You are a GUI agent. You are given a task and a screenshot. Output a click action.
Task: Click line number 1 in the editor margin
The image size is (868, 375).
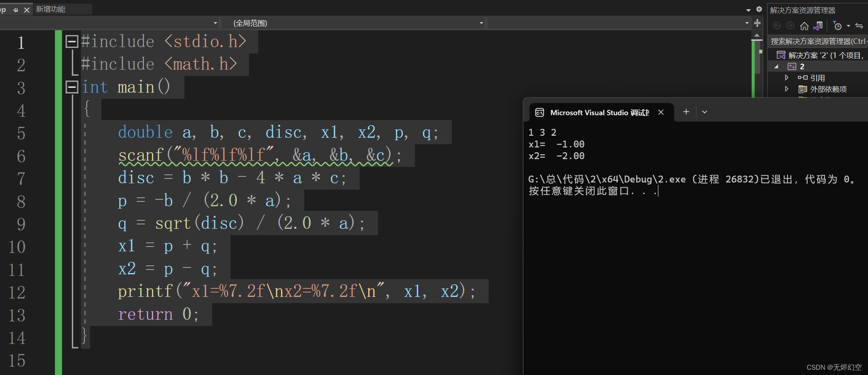21,42
